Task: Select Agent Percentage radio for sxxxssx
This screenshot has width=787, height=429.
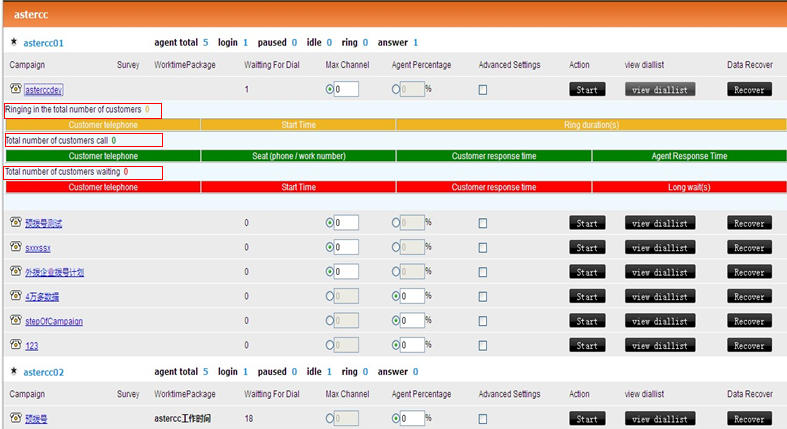Action: [396, 248]
